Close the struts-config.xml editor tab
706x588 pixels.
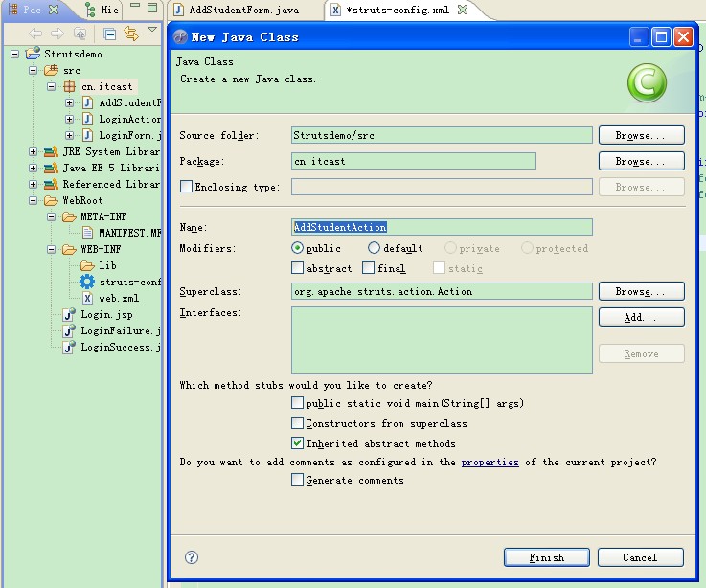pos(463,10)
